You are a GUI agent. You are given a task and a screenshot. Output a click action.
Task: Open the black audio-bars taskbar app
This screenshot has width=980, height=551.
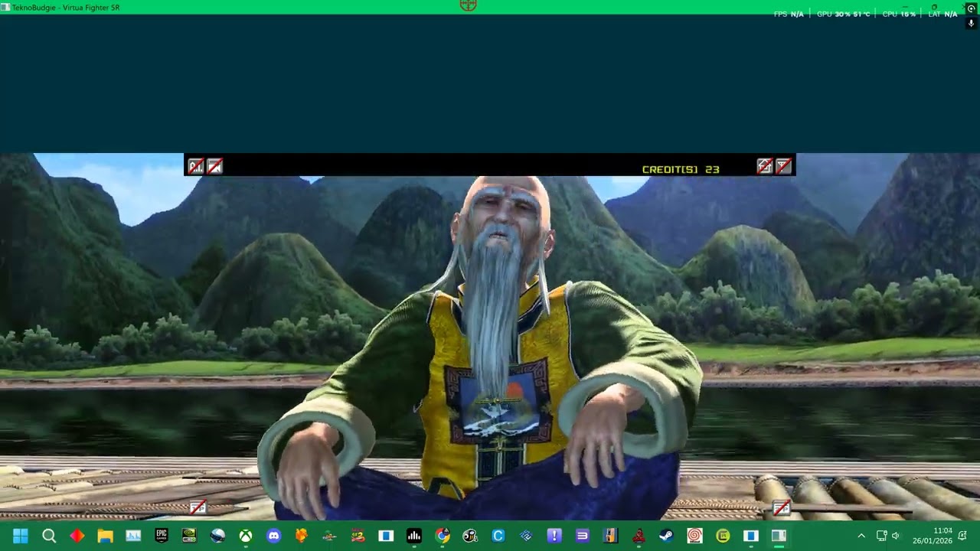coord(414,536)
